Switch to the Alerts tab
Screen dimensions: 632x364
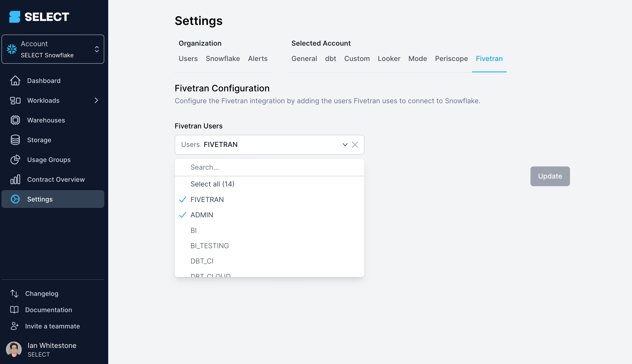(x=258, y=59)
